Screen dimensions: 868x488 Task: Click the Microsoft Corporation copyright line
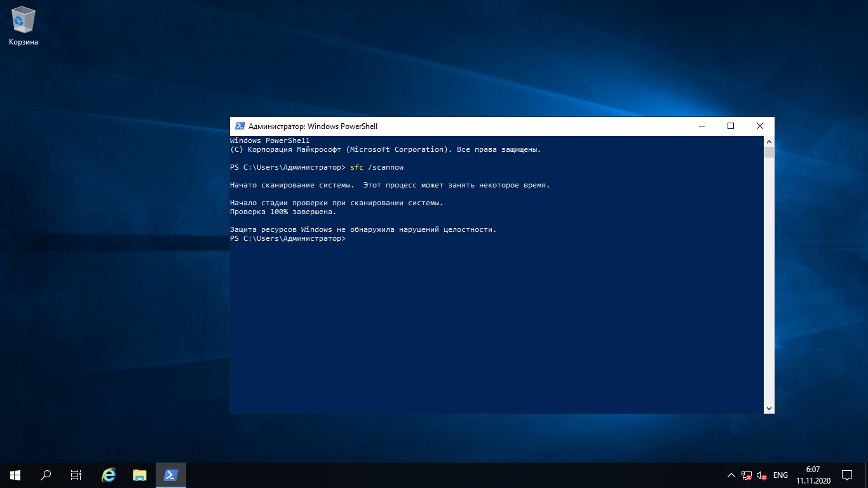385,149
